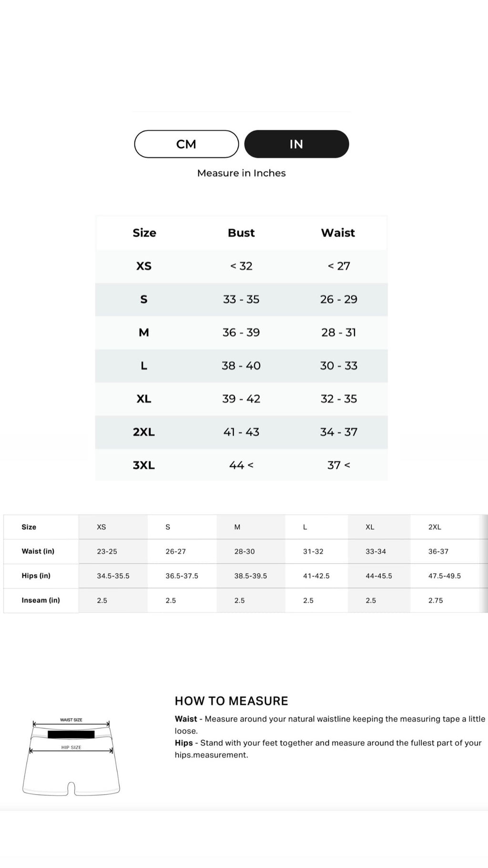Image resolution: width=488 pixels, height=868 pixels.
Task: Select the IN inches unit toggle
Action: pyautogui.click(x=296, y=144)
